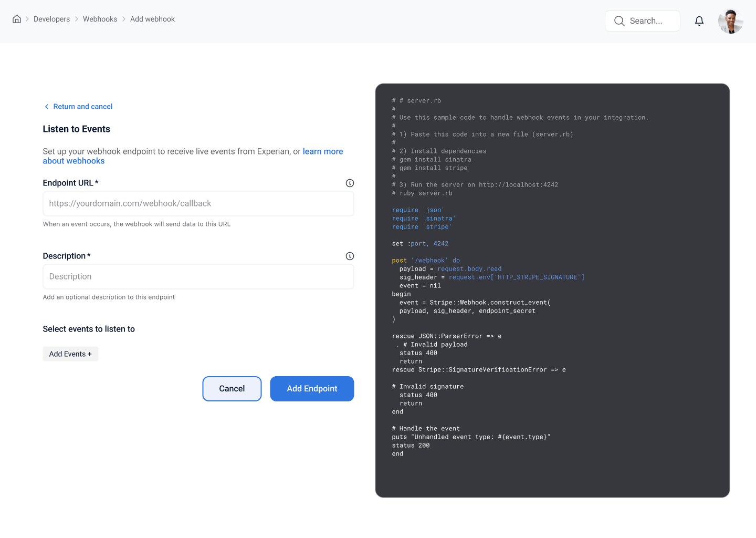Viewport: 756px width, 538px height.
Task: Click the 'require 'json'' code line
Action: [x=418, y=210]
